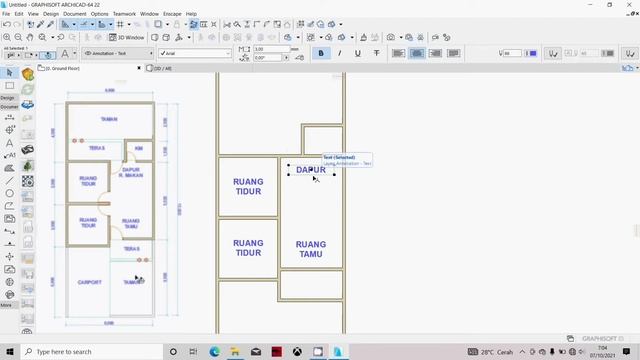The height and width of the screenshot is (360, 640).
Task: Click the Windows Start button
Action: [x=10, y=351]
